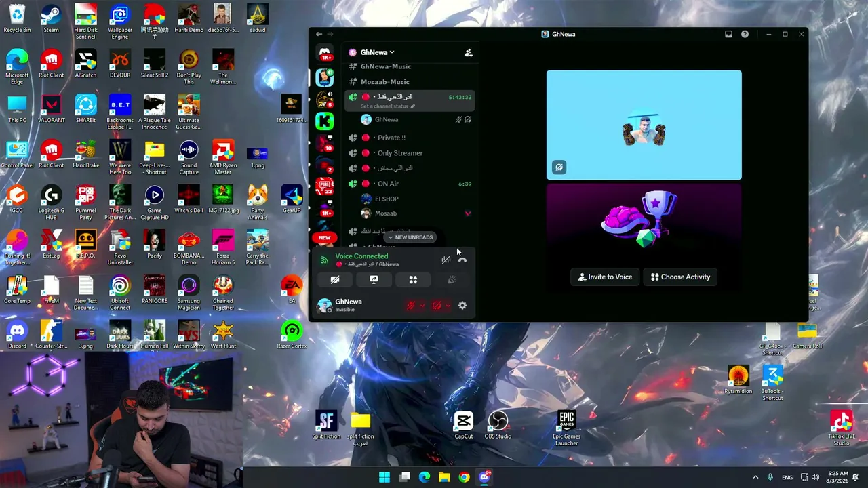Open Discord help question mark icon
The image size is (868, 488).
tap(745, 34)
